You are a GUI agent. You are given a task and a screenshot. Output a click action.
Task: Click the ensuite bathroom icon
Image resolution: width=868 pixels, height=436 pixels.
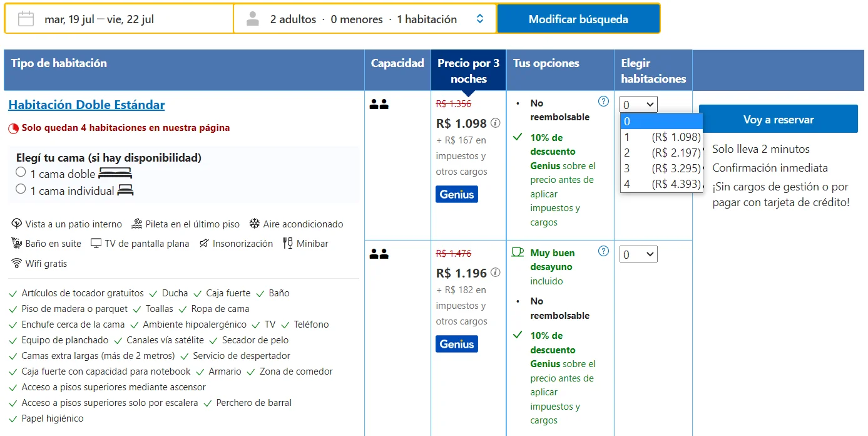click(17, 243)
